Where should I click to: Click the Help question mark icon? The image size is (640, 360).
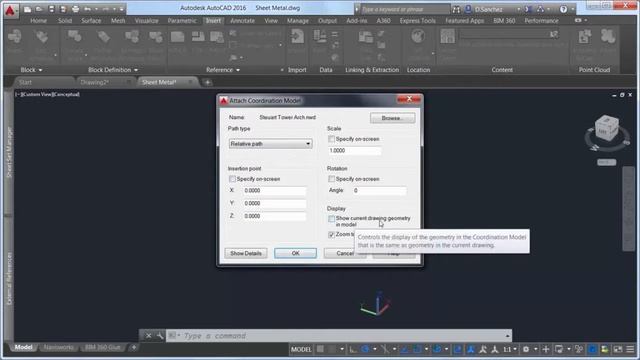pyautogui.click(x=563, y=9)
